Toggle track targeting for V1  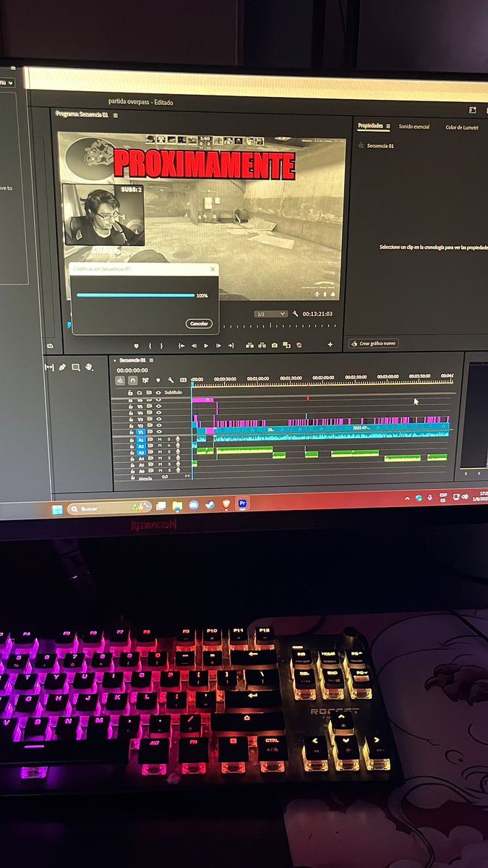(141, 432)
